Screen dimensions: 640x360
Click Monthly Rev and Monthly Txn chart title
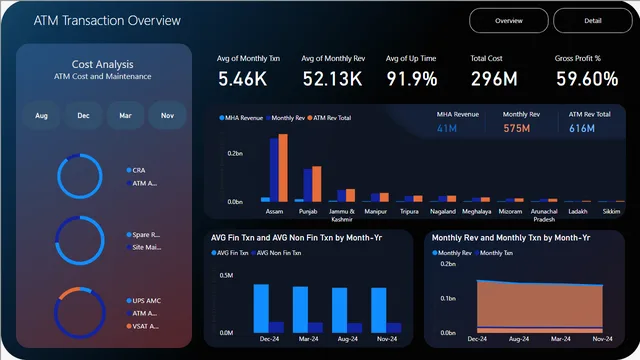pos(511,238)
